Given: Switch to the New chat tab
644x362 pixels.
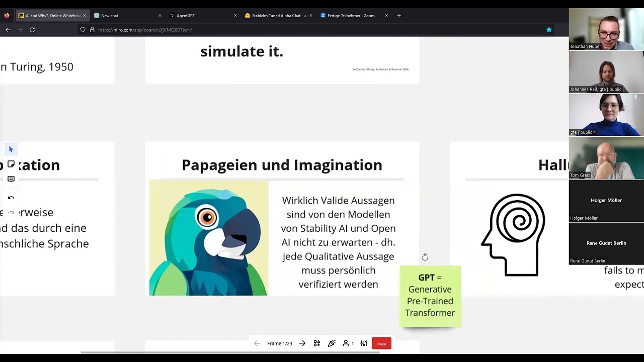Looking at the screenshot, I should (x=128, y=16).
